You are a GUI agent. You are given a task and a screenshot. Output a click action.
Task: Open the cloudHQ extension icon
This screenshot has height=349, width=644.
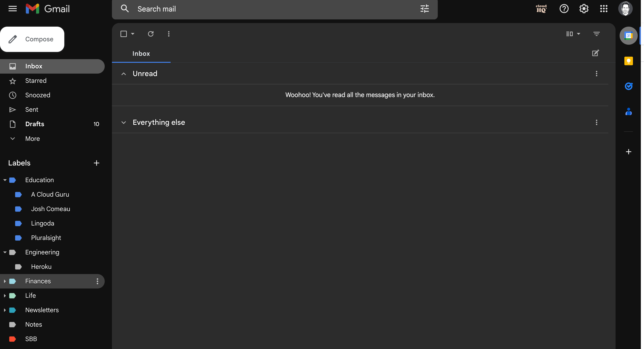[541, 9]
